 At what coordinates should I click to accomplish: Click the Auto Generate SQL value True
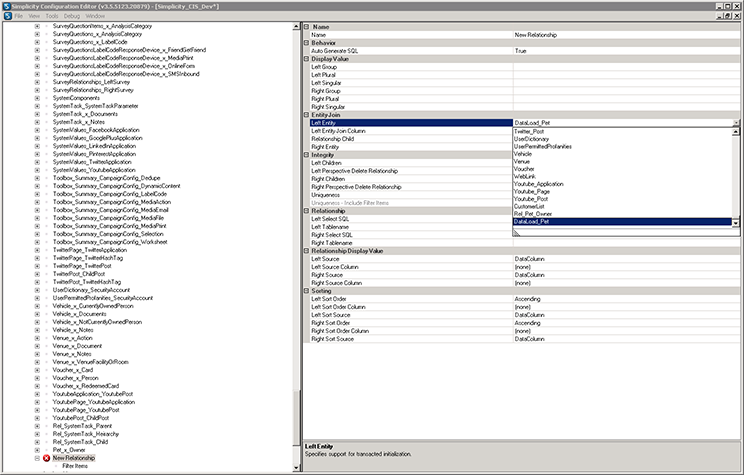tap(626, 51)
